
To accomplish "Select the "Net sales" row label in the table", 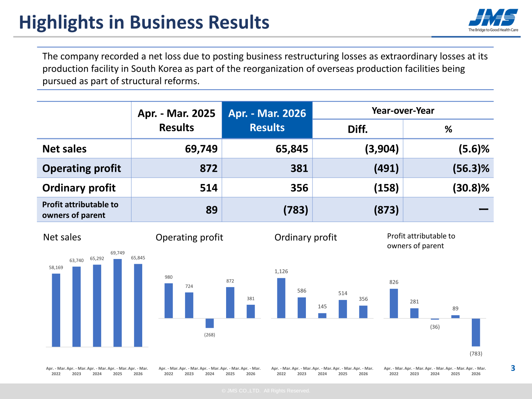I will [x=65, y=149].
